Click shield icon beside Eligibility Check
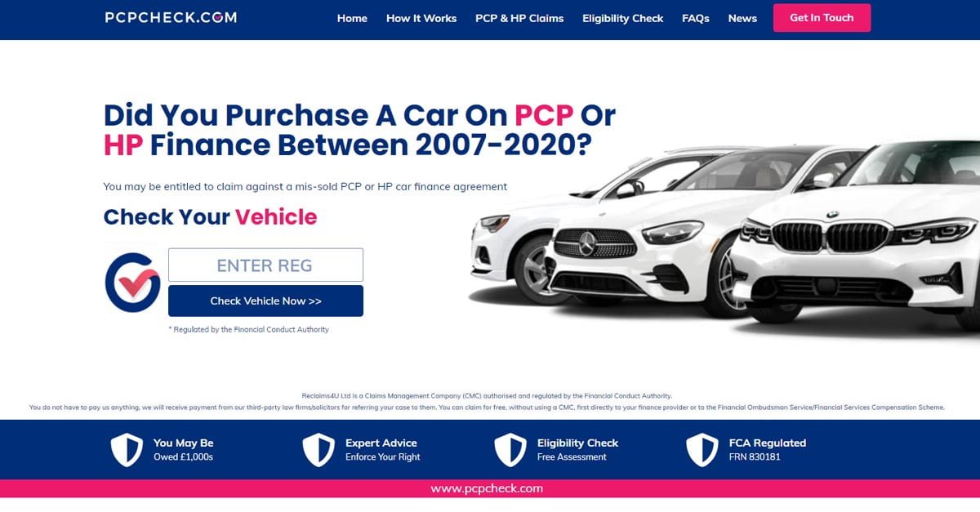Image resolution: width=980 pixels, height=512 pixels. 510,450
